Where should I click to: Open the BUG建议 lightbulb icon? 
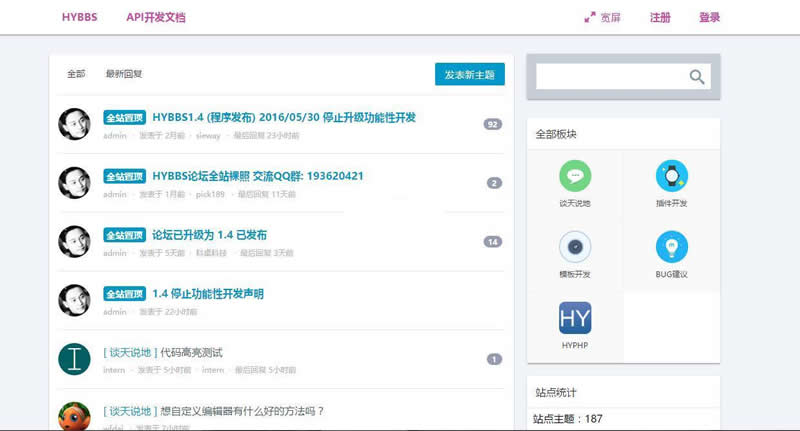pyautogui.click(x=671, y=247)
